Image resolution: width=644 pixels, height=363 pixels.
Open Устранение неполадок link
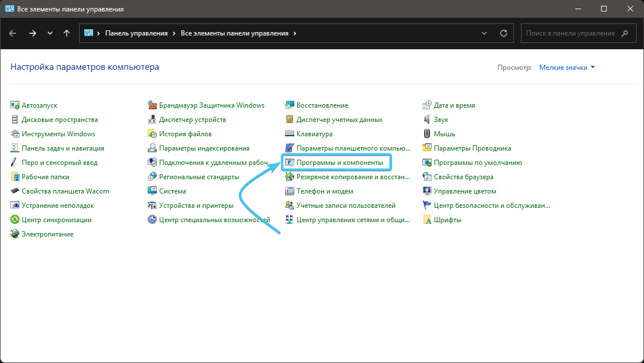coord(58,206)
